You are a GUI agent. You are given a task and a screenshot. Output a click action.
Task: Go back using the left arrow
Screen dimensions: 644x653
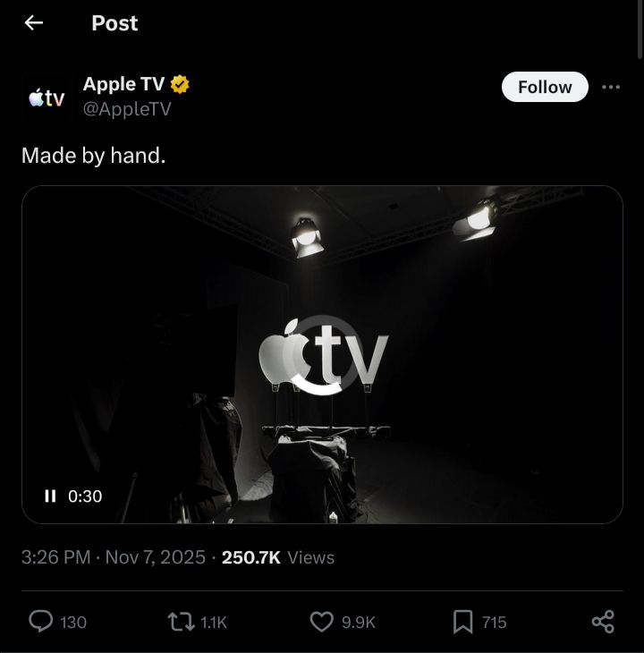pos(34,23)
